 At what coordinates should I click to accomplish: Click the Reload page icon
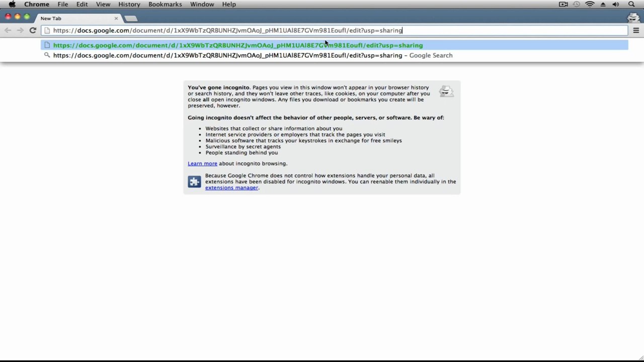(33, 31)
